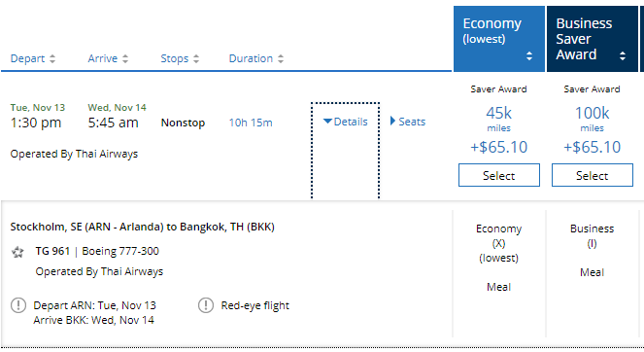Click the 10h 15m flight duration link

pyautogui.click(x=251, y=123)
